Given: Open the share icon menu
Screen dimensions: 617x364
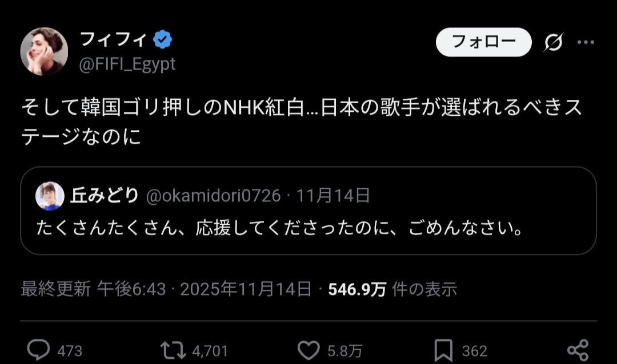Looking at the screenshot, I should 577,349.
